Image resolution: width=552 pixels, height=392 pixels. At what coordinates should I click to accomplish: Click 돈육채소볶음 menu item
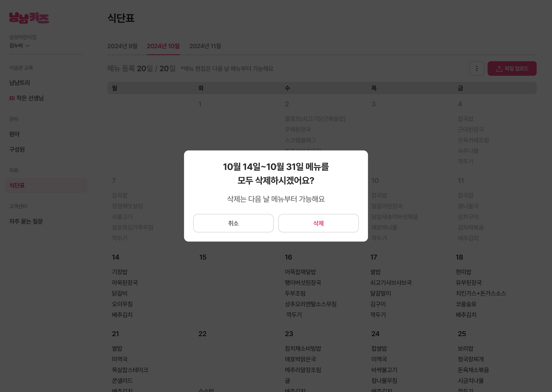tap(473, 370)
